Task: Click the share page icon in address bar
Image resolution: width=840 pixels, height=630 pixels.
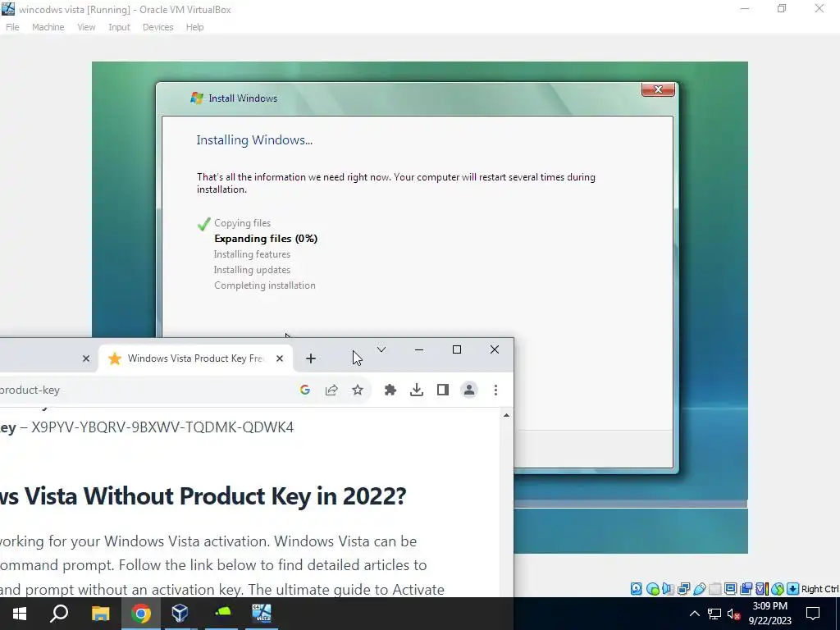Action: (x=331, y=390)
